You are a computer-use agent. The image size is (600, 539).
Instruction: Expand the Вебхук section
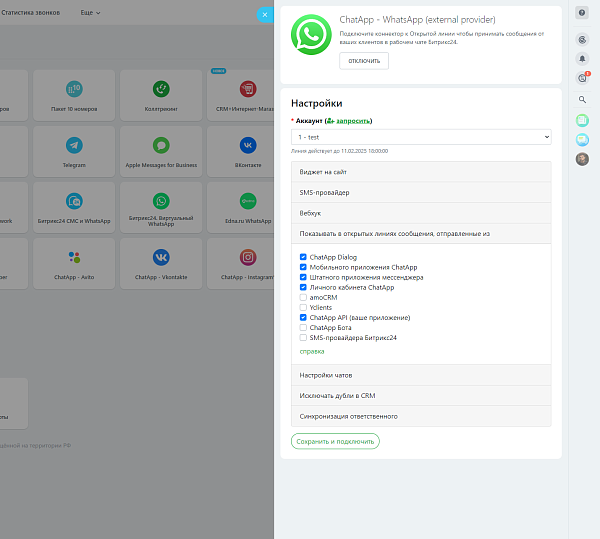[x=421, y=213]
